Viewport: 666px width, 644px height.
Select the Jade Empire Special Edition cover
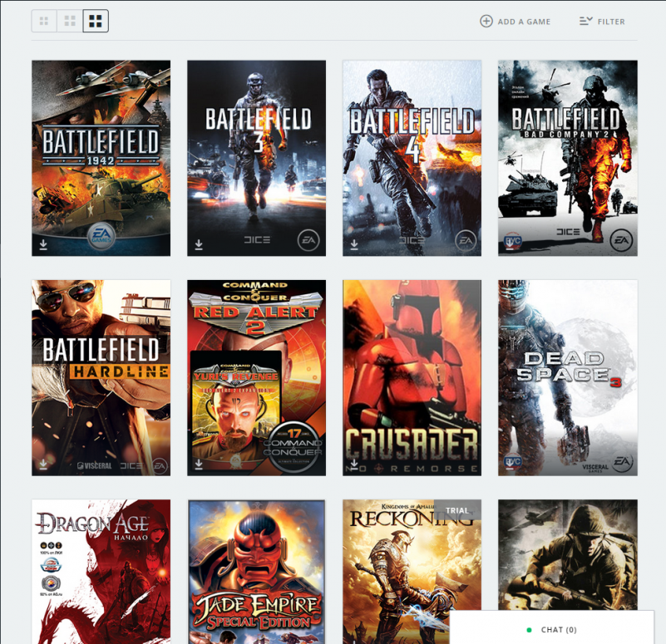coord(256,572)
